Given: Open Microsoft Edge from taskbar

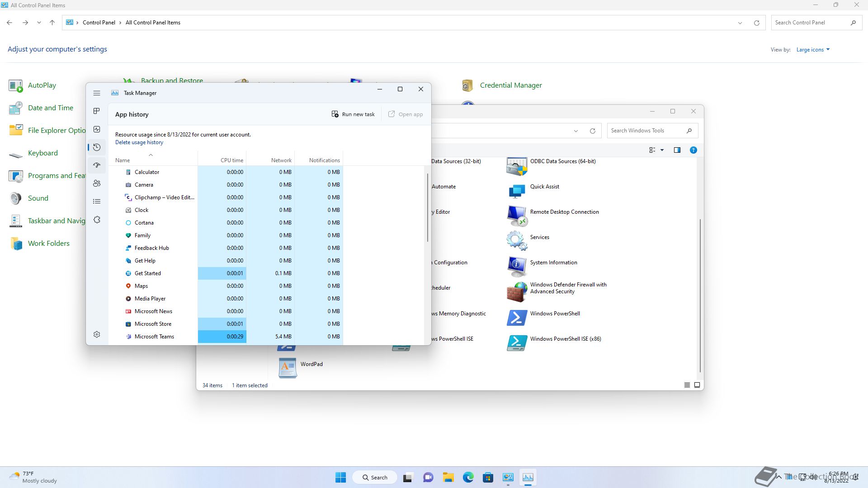Looking at the screenshot, I should point(468,477).
